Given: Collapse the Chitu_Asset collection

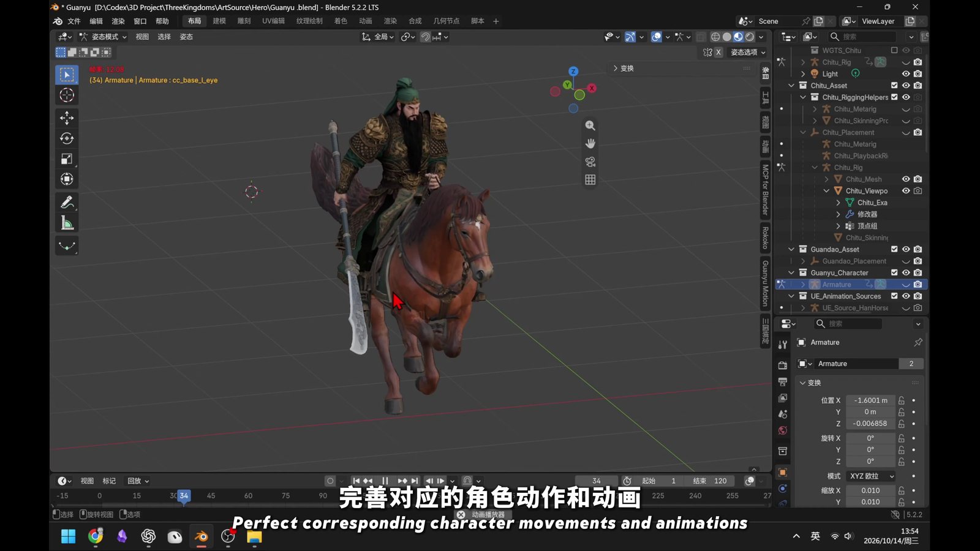Looking at the screenshot, I should point(791,86).
